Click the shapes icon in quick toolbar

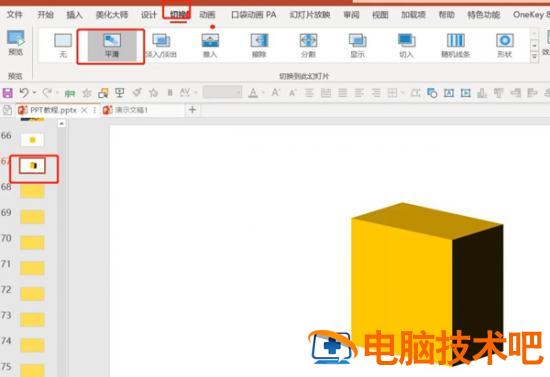click(432, 93)
